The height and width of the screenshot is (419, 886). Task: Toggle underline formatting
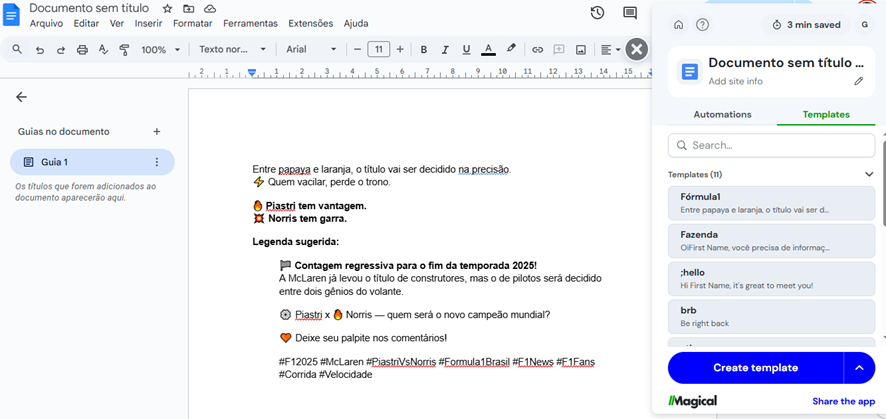point(466,49)
